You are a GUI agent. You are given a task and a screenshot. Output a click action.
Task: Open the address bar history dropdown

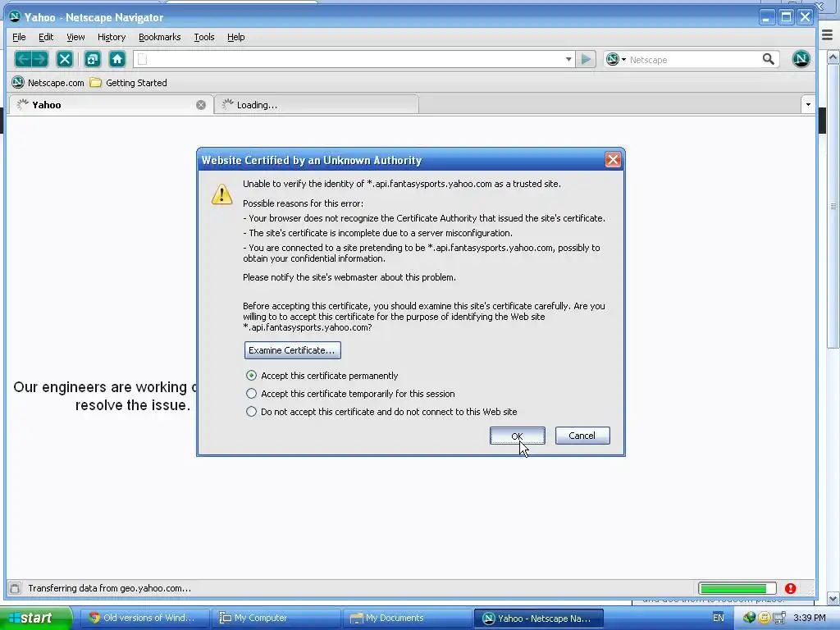click(568, 59)
